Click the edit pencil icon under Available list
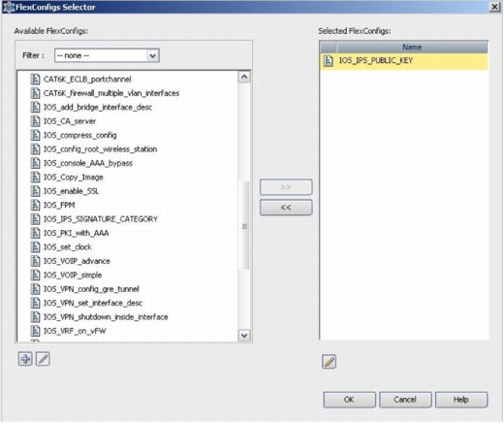Screen dimensions: 504x424 43,360
